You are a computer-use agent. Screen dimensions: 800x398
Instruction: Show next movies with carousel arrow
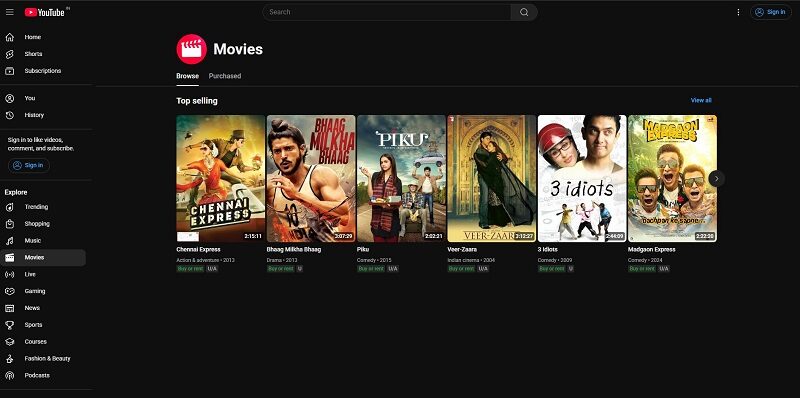pos(716,179)
